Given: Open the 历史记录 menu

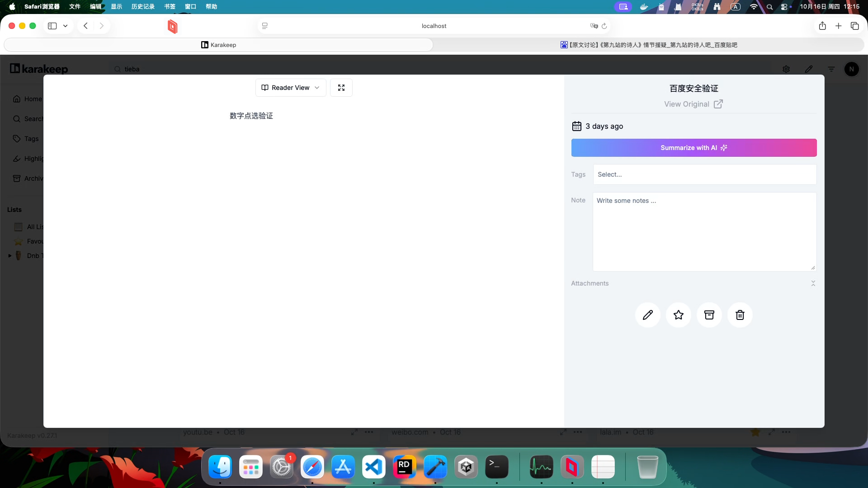Looking at the screenshot, I should [x=143, y=6].
